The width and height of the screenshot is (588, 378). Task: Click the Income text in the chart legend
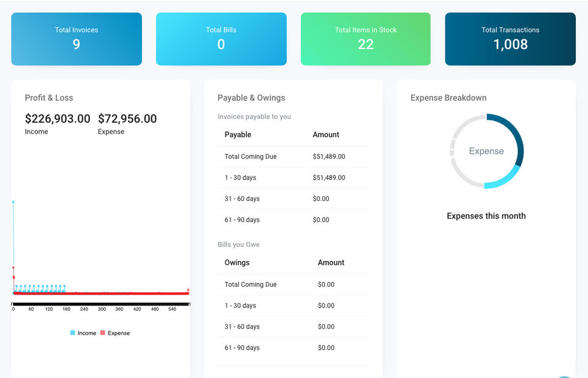pyautogui.click(x=87, y=333)
